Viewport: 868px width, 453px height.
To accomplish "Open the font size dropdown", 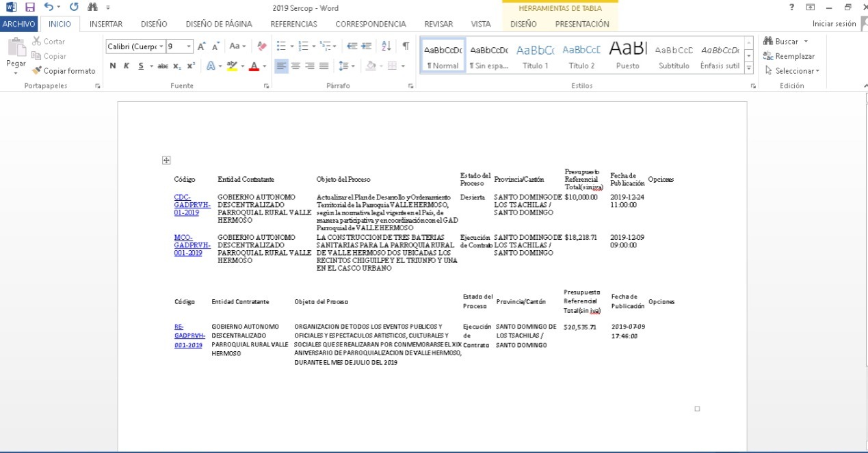I will (189, 46).
